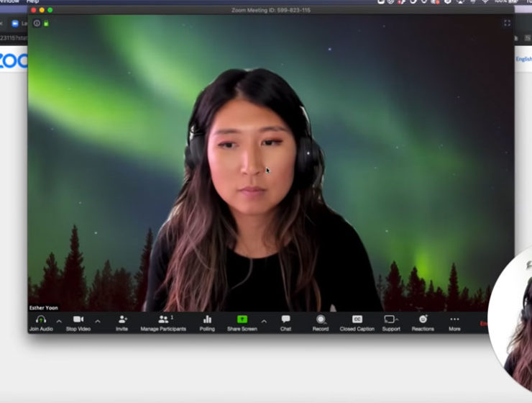Click the Support icon in toolbar
This screenshot has width=532, height=403.
[x=390, y=320]
